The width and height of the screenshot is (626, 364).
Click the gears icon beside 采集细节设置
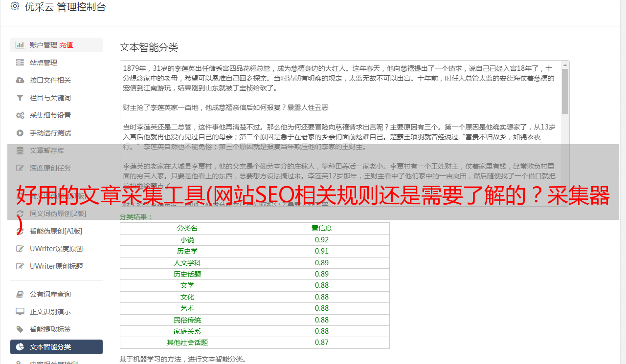pos(20,115)
